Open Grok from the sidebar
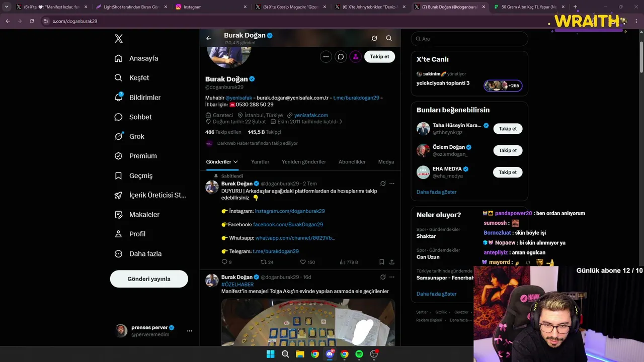 (129, 136)
